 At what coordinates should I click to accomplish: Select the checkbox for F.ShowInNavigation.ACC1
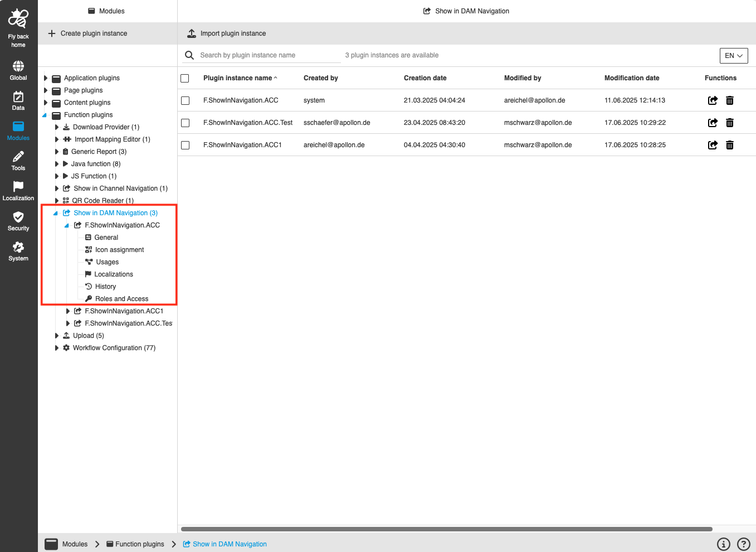point(185,145)
